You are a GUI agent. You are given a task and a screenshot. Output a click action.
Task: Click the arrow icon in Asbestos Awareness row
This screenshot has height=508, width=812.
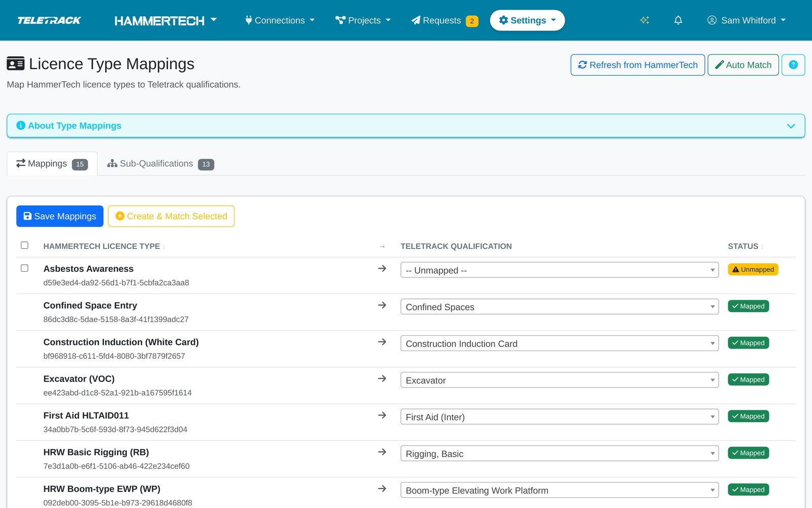382,268
